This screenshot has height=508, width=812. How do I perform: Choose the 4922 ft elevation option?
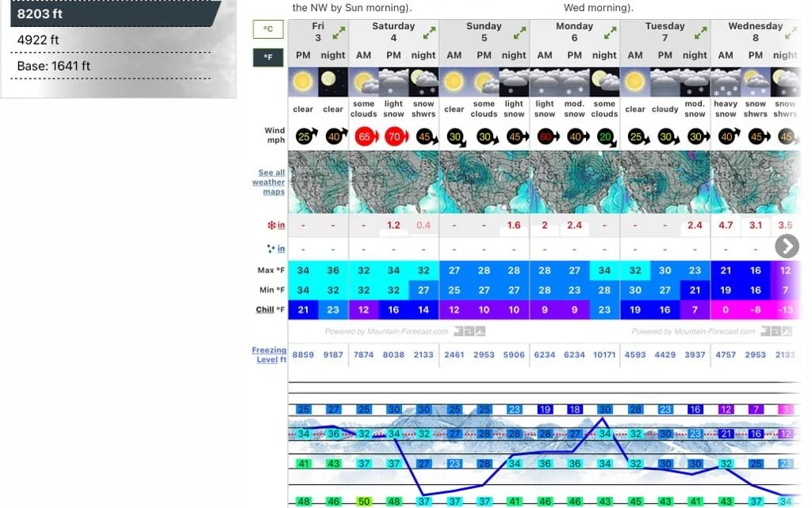pos(111,40)
